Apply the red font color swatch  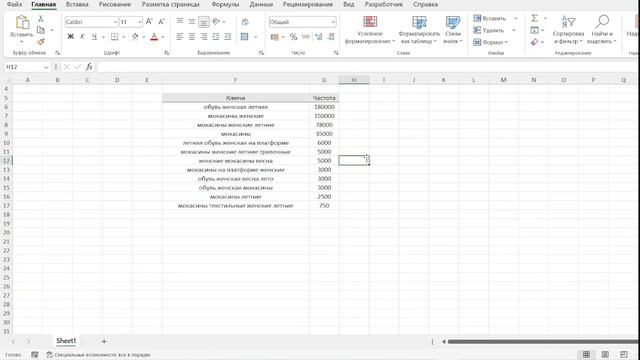coord(154,37)
